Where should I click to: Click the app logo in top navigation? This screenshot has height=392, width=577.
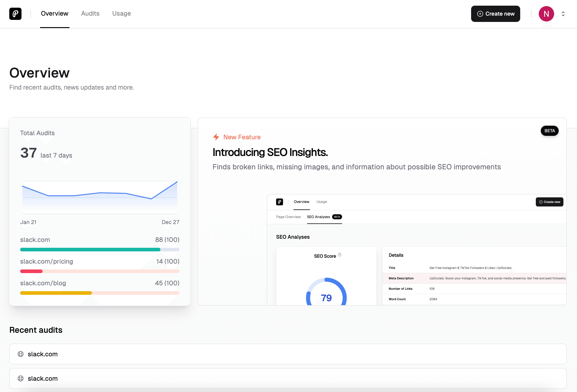(15, 14)
